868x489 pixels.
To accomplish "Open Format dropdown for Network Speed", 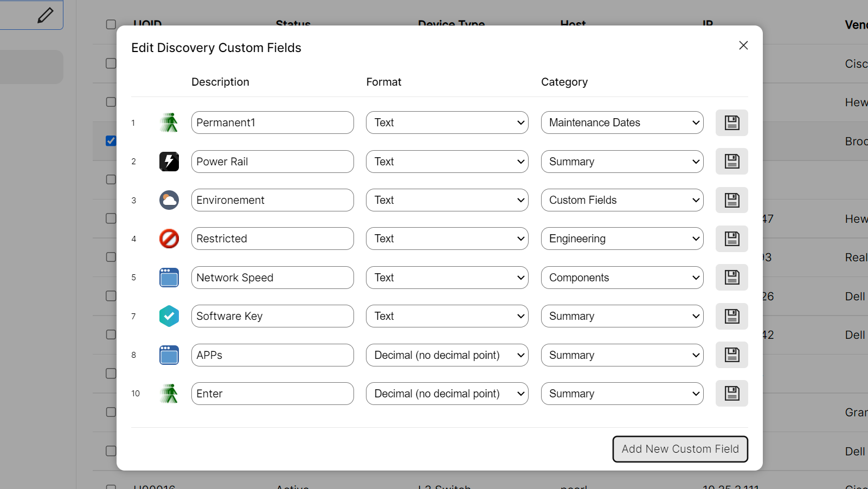I will coord(447,278).
